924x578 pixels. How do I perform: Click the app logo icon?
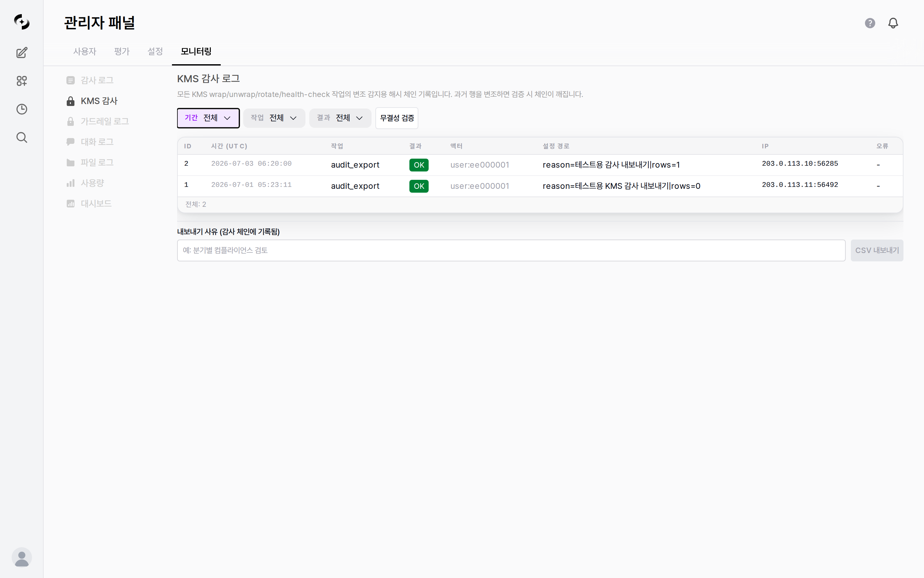(x=22, y=22)
